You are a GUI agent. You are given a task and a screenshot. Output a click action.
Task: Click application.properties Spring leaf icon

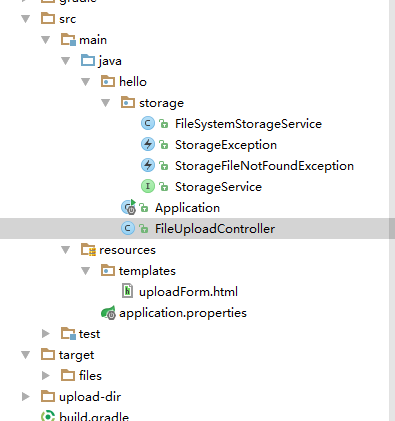tap(108, 313)
